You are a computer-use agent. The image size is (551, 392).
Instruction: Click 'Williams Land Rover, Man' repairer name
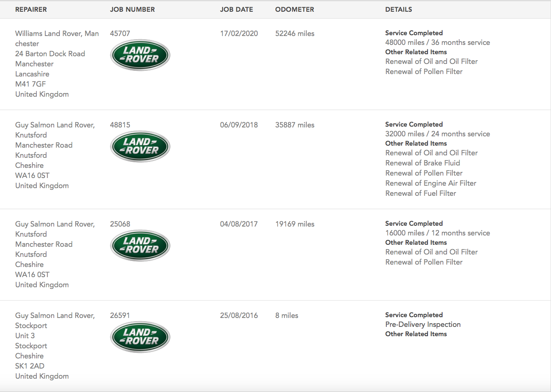[x=57, y=34]
